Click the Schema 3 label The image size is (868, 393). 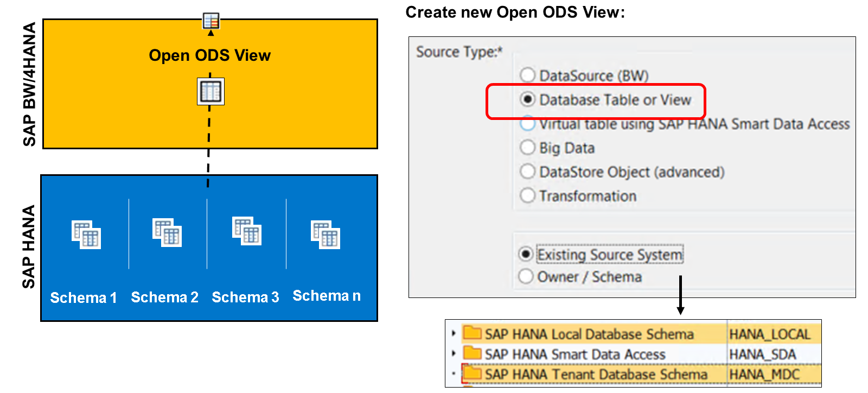(x=245, y=297)
